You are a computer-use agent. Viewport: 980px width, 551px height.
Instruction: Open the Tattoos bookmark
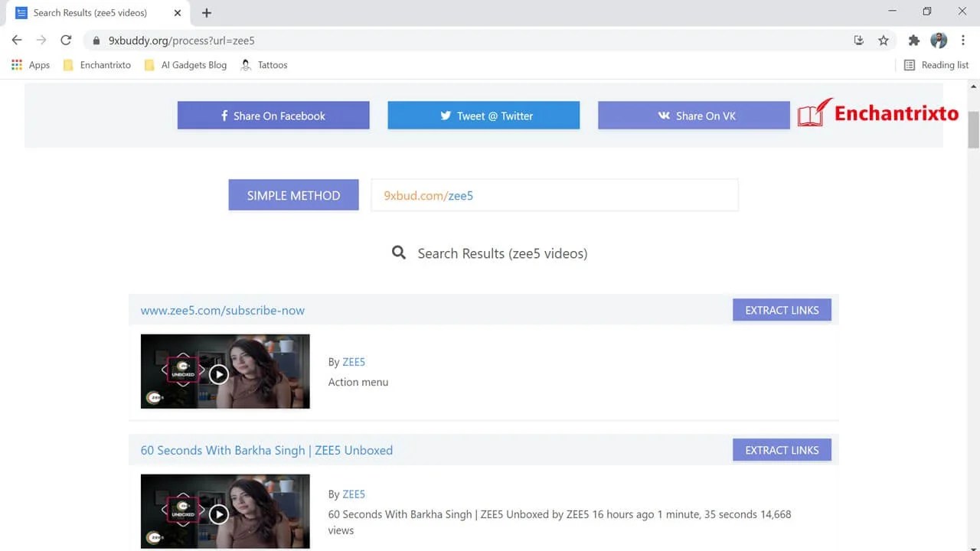[264, 65]
